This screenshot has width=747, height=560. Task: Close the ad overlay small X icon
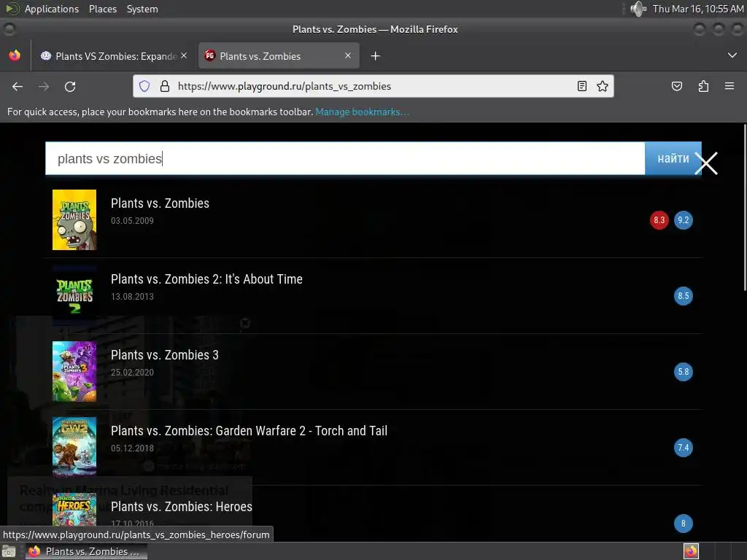[x=245, y=323]
